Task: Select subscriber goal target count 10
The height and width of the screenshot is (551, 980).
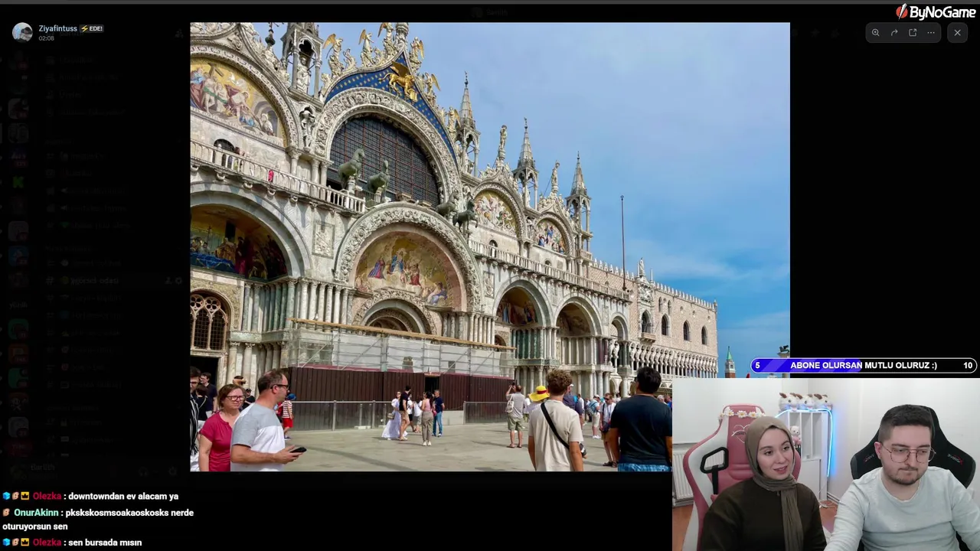Action: (968, 365)
